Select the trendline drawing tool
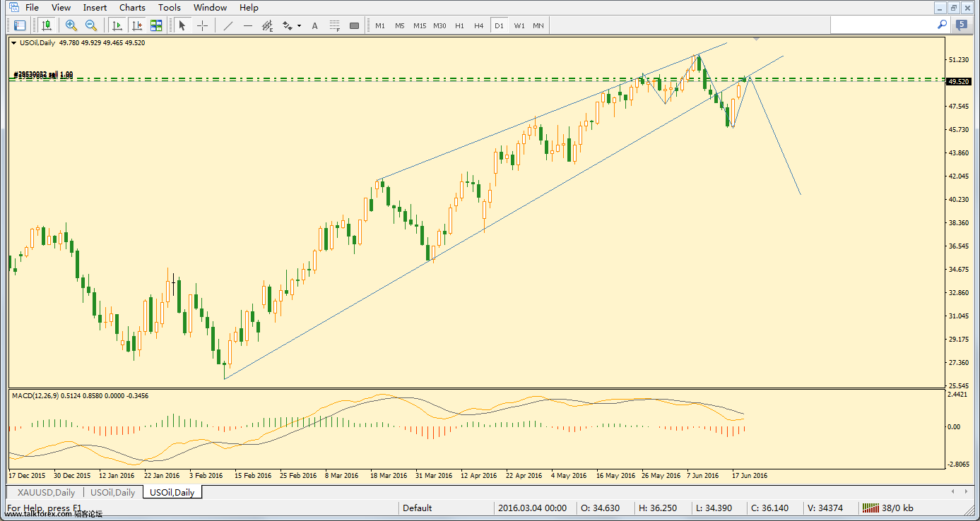The image size is (980, 521). 228,25
